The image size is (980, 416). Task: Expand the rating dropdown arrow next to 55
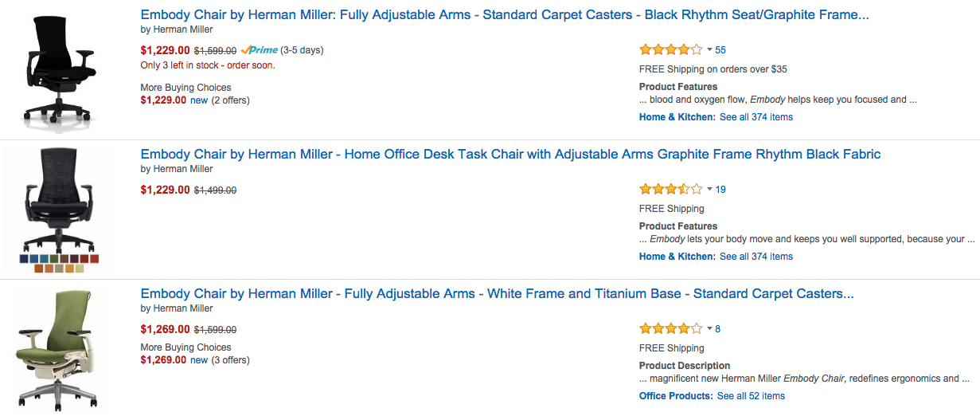pyautogui.click(x=709, y=50)
